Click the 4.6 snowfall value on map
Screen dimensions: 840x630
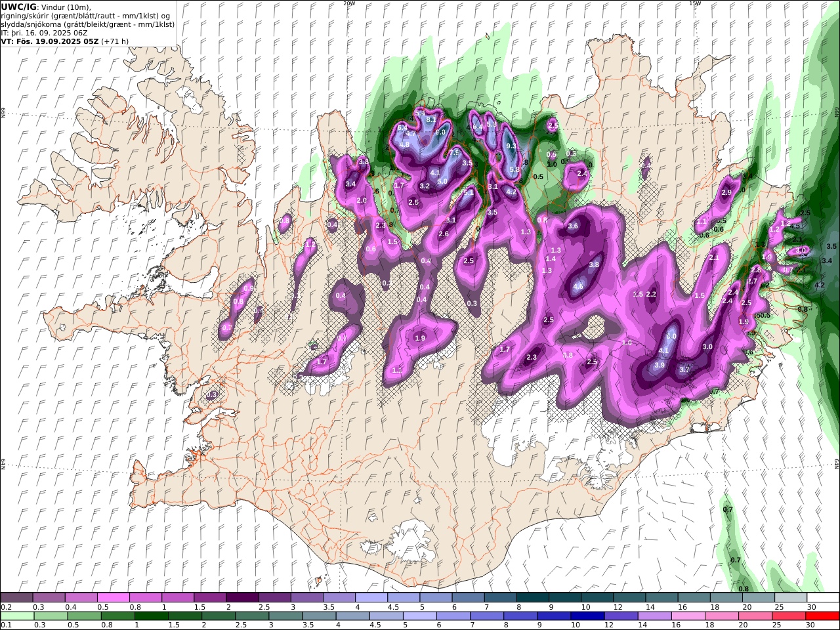point(578,287)
